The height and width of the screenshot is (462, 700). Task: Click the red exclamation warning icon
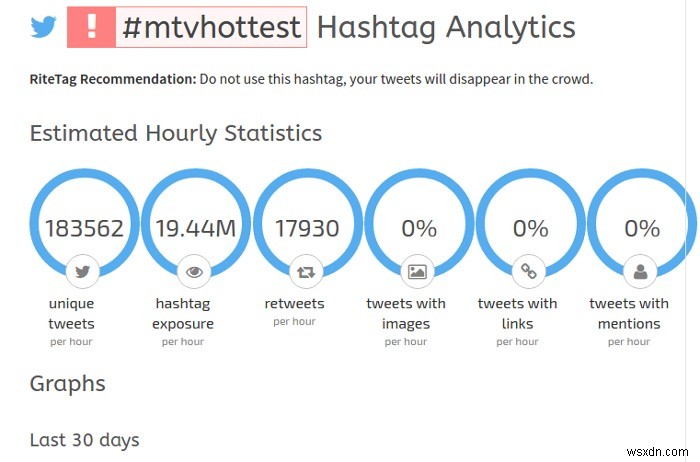90,28
